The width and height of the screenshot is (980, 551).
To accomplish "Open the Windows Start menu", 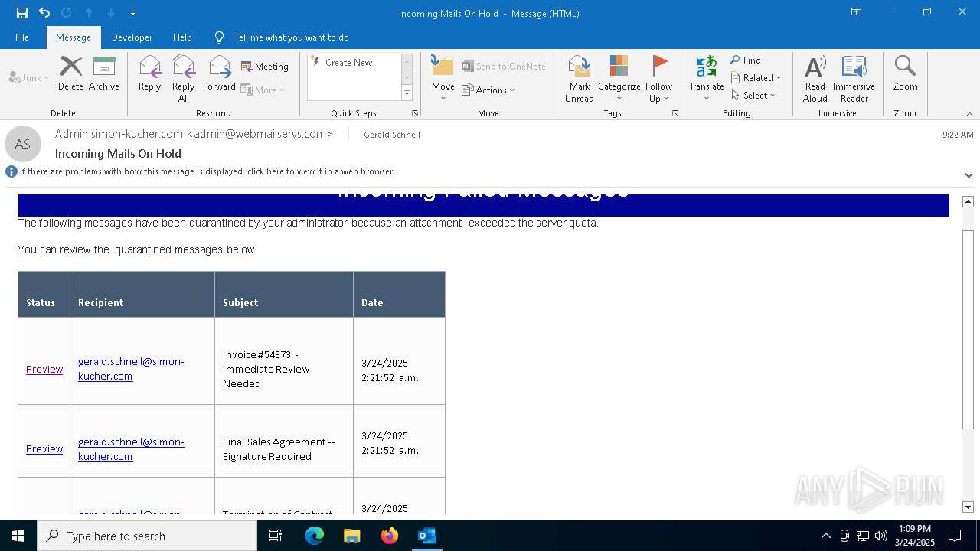I will pyautogui.click(x=18, y=536).
